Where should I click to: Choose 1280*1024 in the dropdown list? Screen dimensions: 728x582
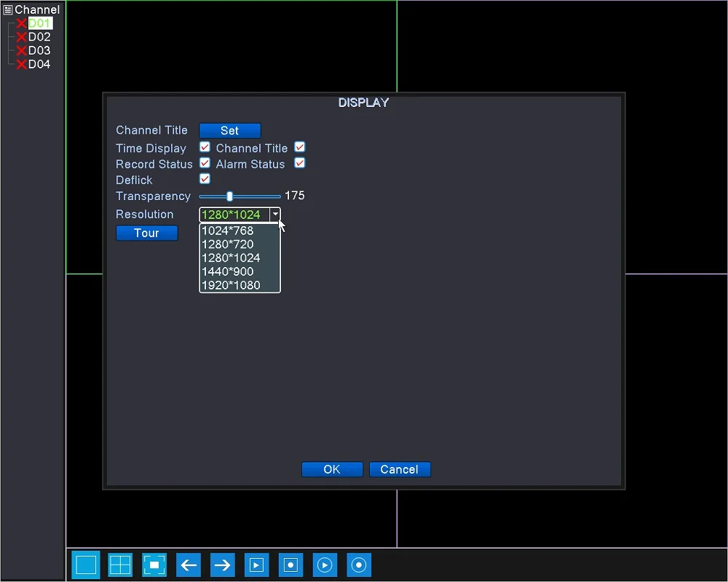[240, 258]
